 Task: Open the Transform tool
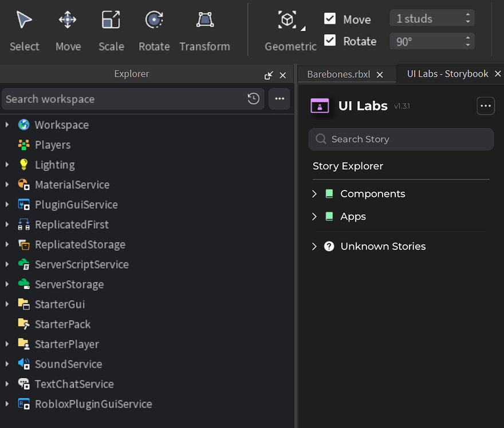204,29
